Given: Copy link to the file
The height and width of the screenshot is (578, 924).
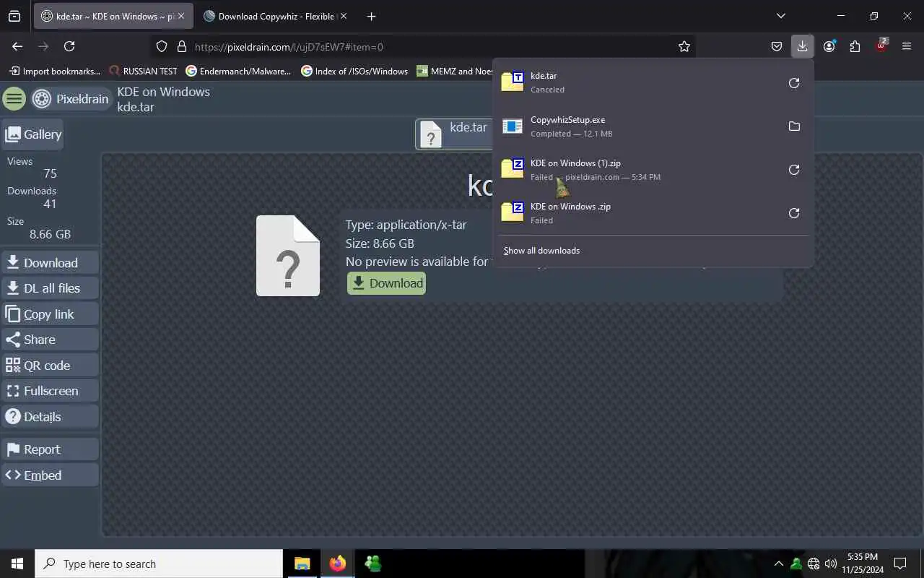Looking at the screenshot, I should click(50, 314).
